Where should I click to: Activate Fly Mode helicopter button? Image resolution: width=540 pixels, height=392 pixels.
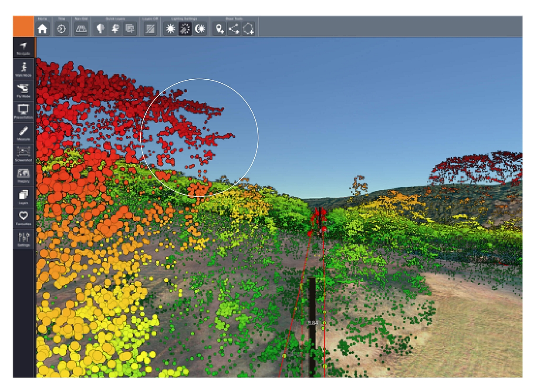pyautogui.click(x=24, y=90)
